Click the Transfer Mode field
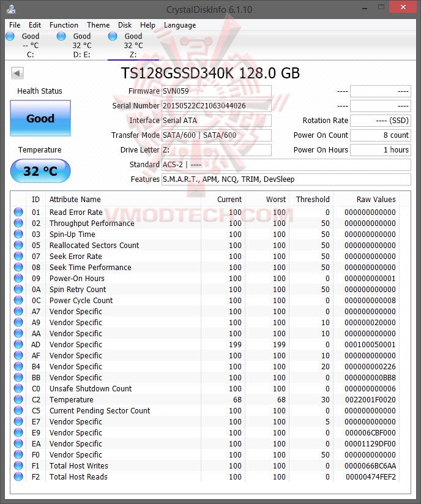 [x=216, y=135]
